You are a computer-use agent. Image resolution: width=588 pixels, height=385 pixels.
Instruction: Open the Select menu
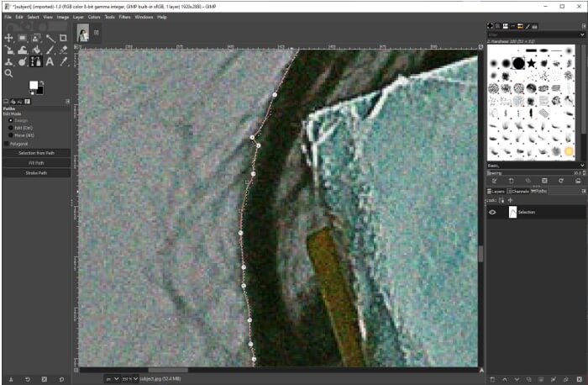pos(33,17)
